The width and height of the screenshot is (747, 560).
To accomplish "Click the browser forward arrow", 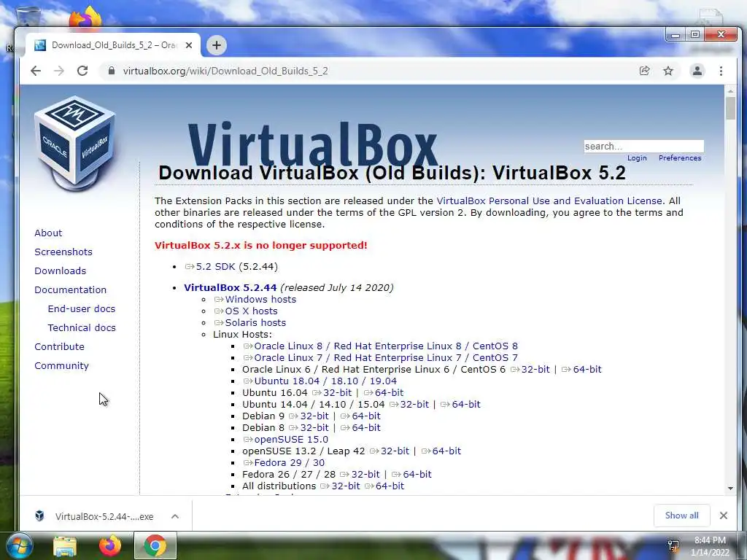I will 59,71.
